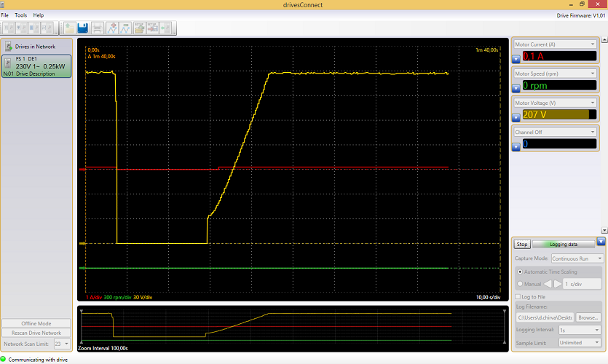Open the File menu
608x364 pixels.
pos(4,15)
